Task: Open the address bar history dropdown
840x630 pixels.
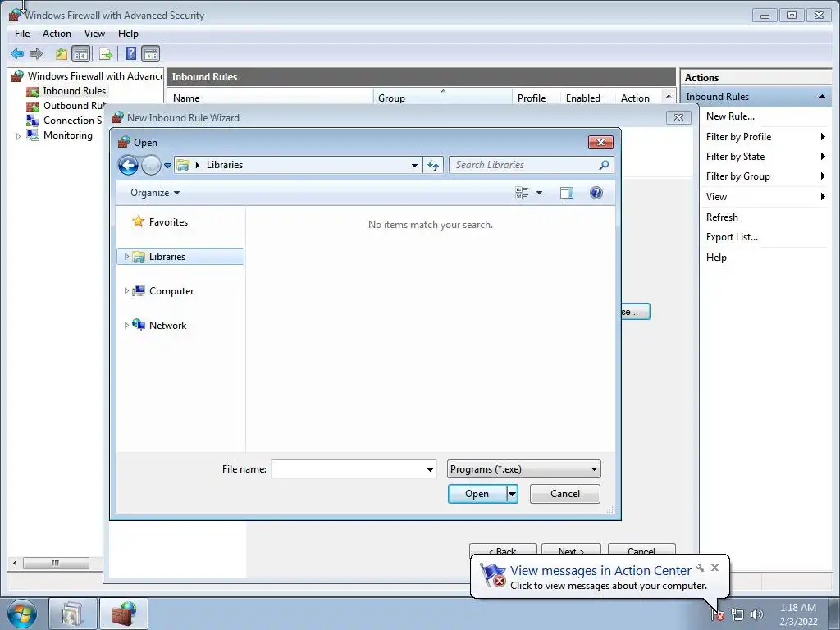Action: coord(414,166)
